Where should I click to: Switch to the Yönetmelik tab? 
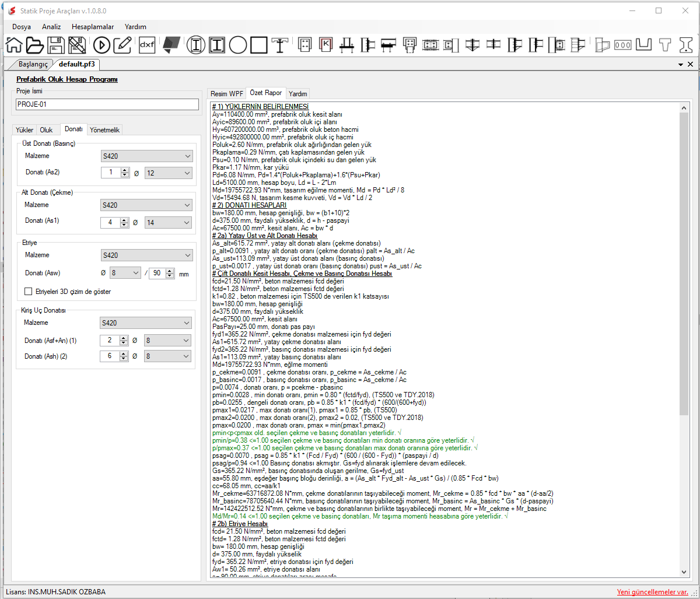(105, 130)
